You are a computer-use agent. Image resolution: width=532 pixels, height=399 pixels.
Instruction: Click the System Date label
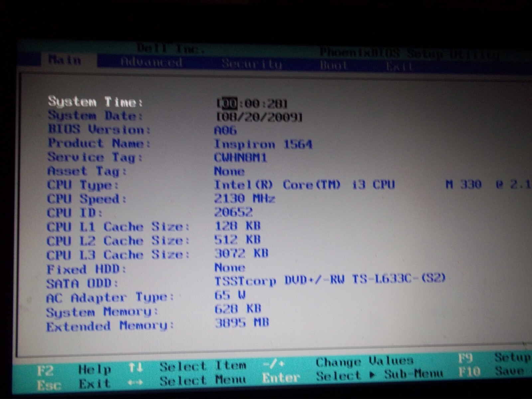pyautogui.click(x=95, y=115)
